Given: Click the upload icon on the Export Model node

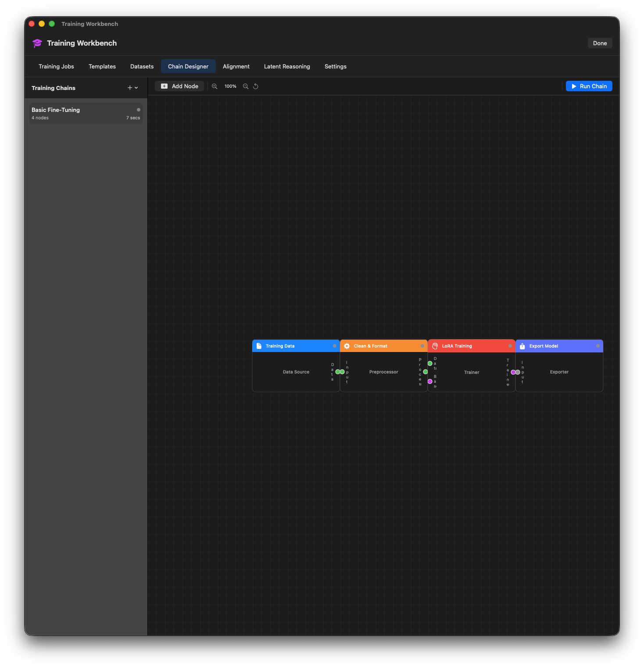Looking at the screenshot, I should [x=522, y=346].
